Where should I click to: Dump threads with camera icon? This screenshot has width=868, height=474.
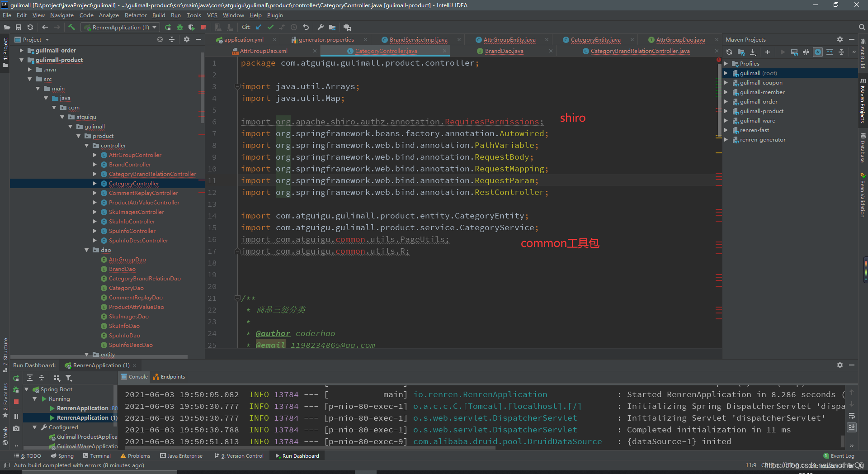click(x=16, y=428)
